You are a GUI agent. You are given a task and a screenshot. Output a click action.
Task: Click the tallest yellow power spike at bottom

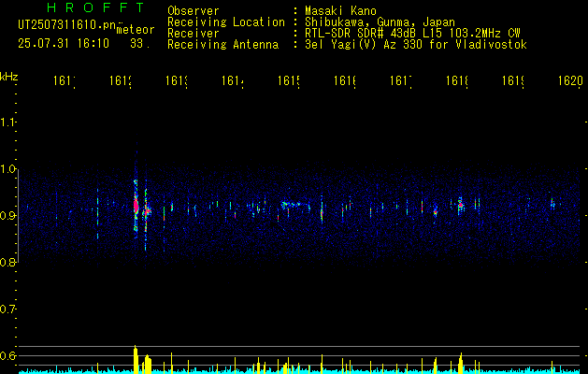136,359
